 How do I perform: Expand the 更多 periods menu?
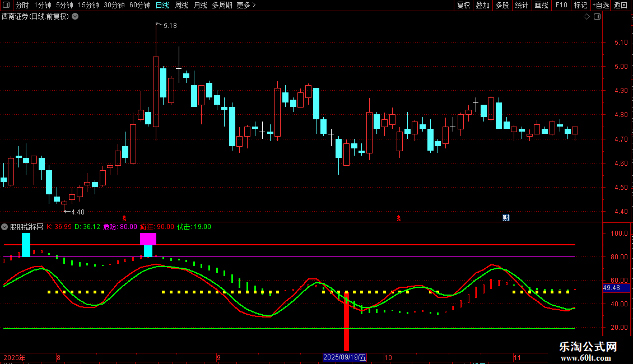tap(246, 5)
